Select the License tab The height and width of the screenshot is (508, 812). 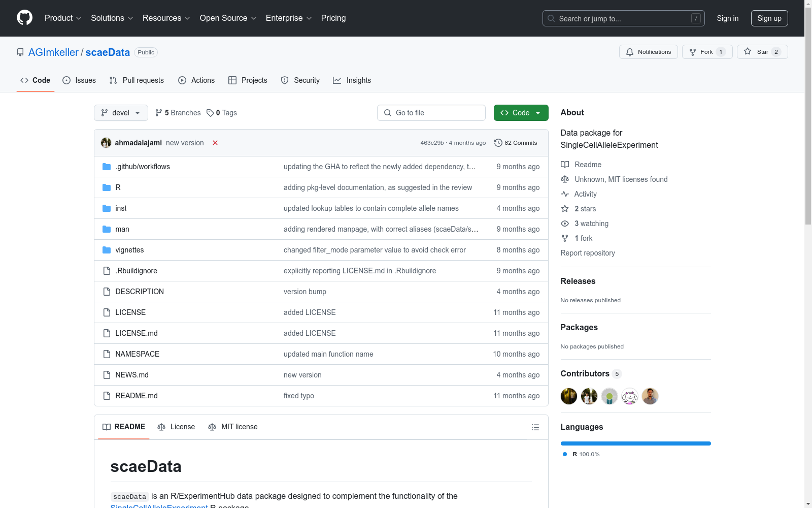176,427
